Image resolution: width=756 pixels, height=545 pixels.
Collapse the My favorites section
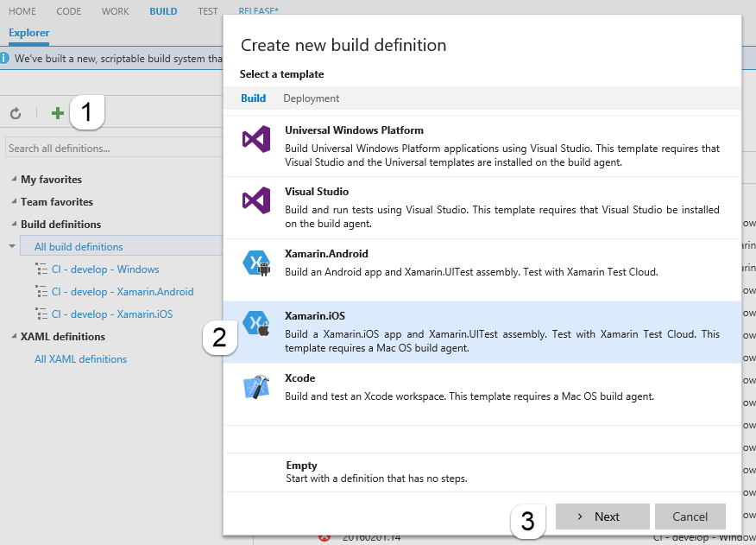tap(14, 179)
